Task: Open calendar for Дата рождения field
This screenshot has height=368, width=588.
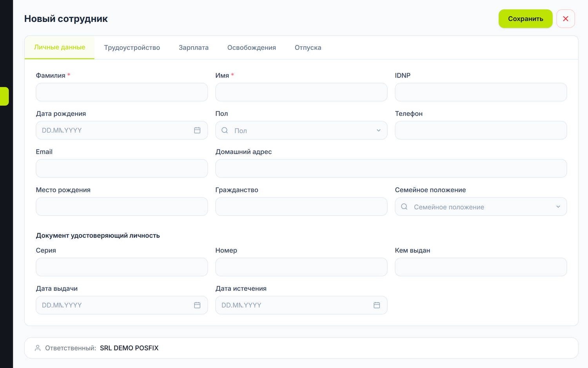Action: (x=197, y=131)
